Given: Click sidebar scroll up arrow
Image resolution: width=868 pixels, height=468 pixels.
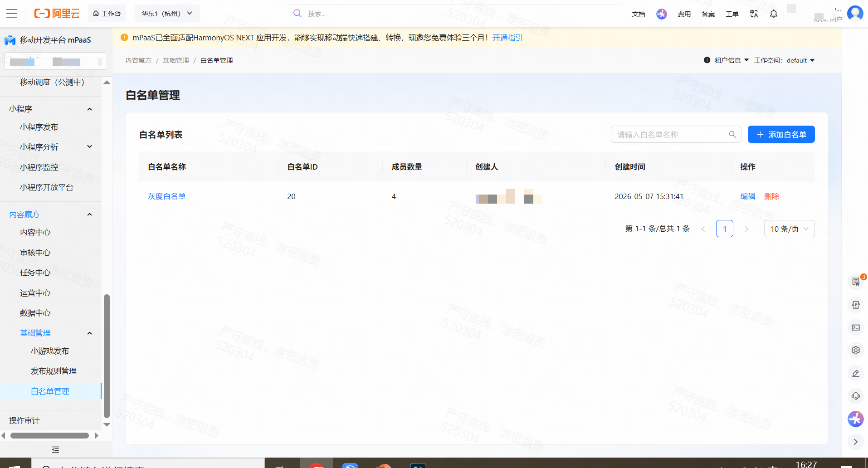Looking at the screenshot, I should click(107, 82).
